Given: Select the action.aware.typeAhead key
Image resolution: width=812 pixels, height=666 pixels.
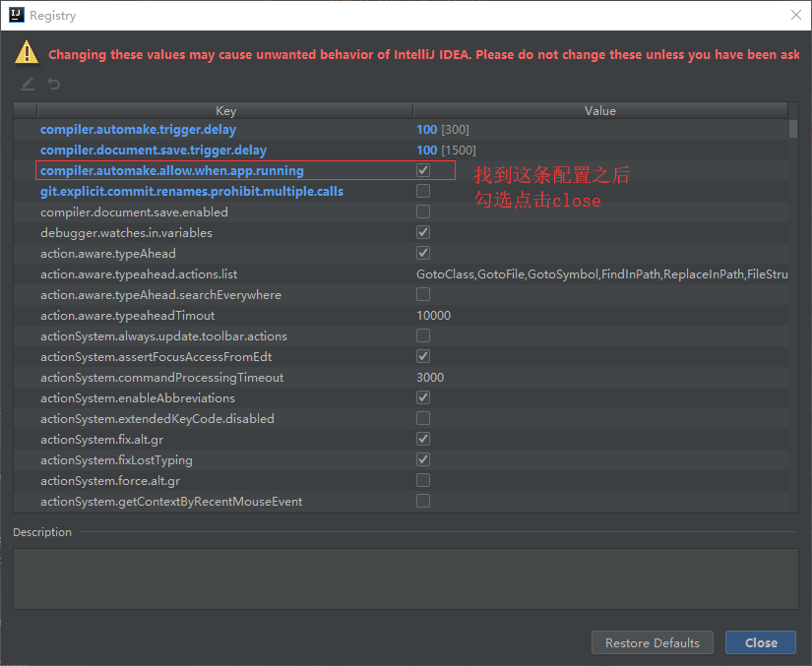Looking at the screenshot, I should pyautogui.click(x=108, y=254).
